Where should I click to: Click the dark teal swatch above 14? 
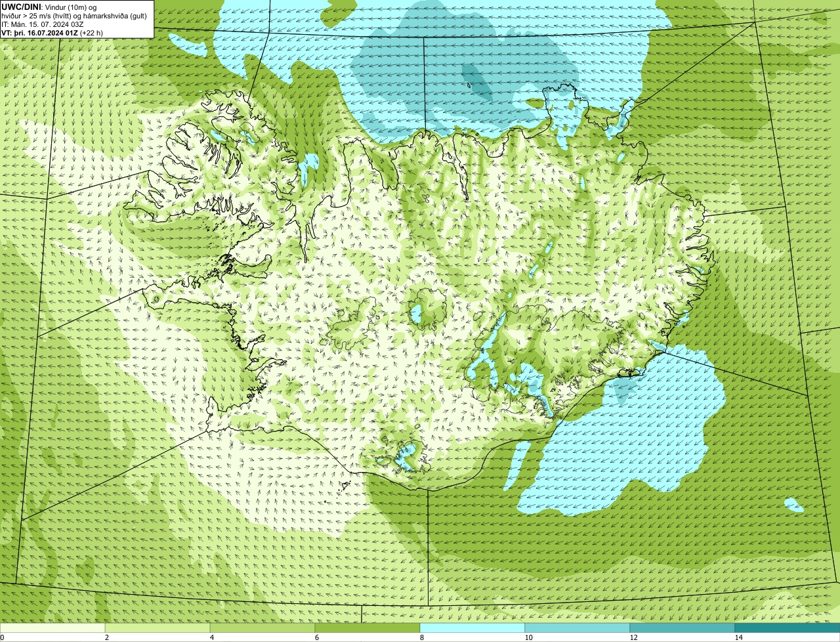787,628
